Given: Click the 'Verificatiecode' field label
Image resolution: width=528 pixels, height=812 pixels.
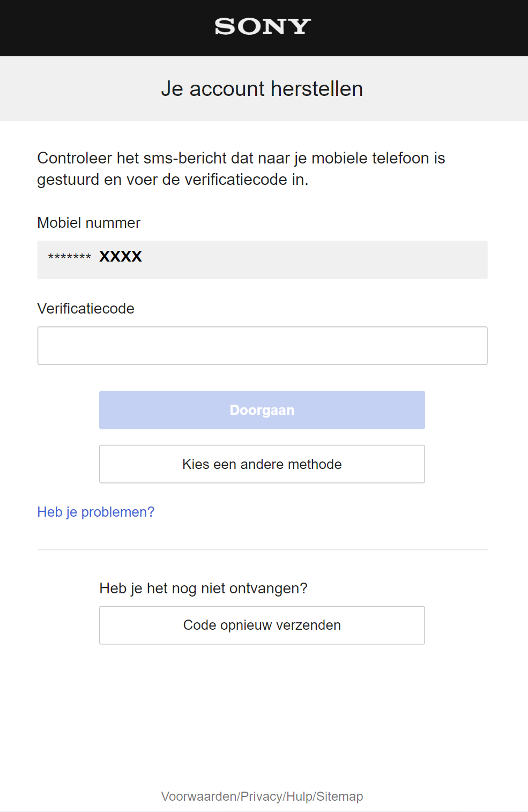Looking at the screenshot, I should [x=86, y=309].
